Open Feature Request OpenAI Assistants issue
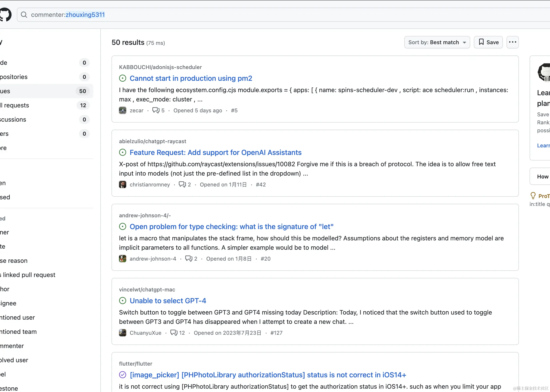Screen dimensions: 550x392 coord(215,152)
